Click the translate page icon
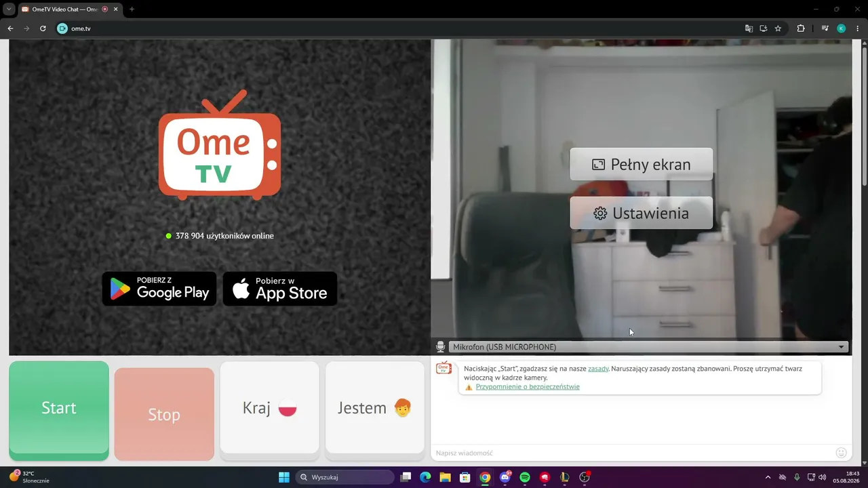Image resolution: width=868 pixels, height=488 pixels. coord(749,28)
